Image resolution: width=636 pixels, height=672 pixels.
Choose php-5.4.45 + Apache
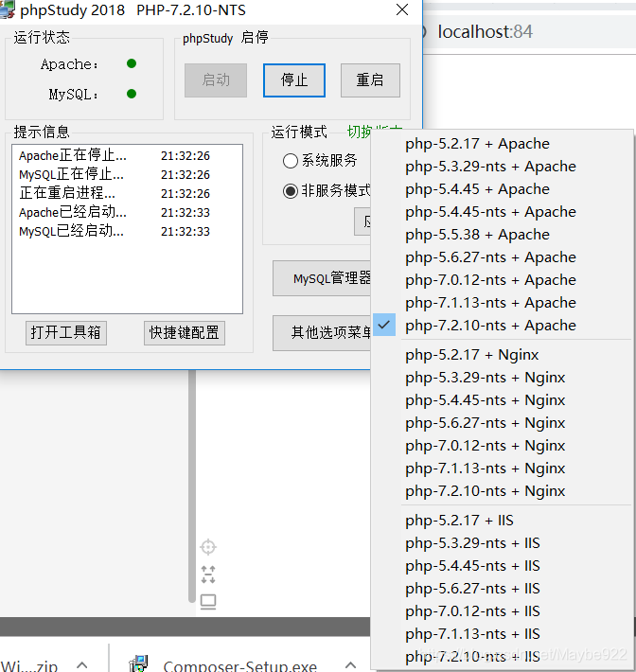click(503, 189)
